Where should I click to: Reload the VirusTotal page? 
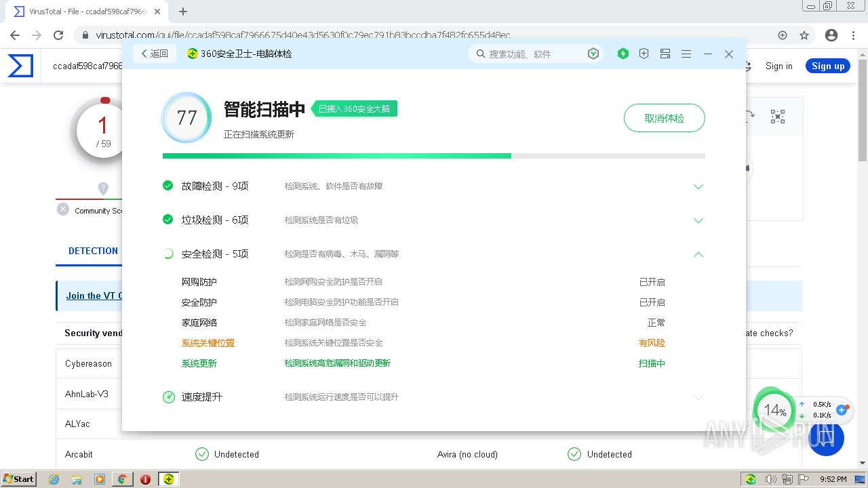pos(58,35)
